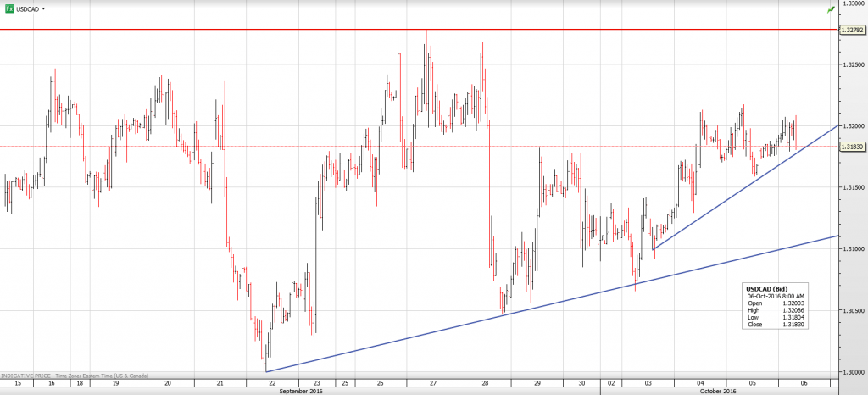The height and width of the screenshot is (395, 868).
Task: Click the green Fx instrument icon
Action: tap(8, 8)
